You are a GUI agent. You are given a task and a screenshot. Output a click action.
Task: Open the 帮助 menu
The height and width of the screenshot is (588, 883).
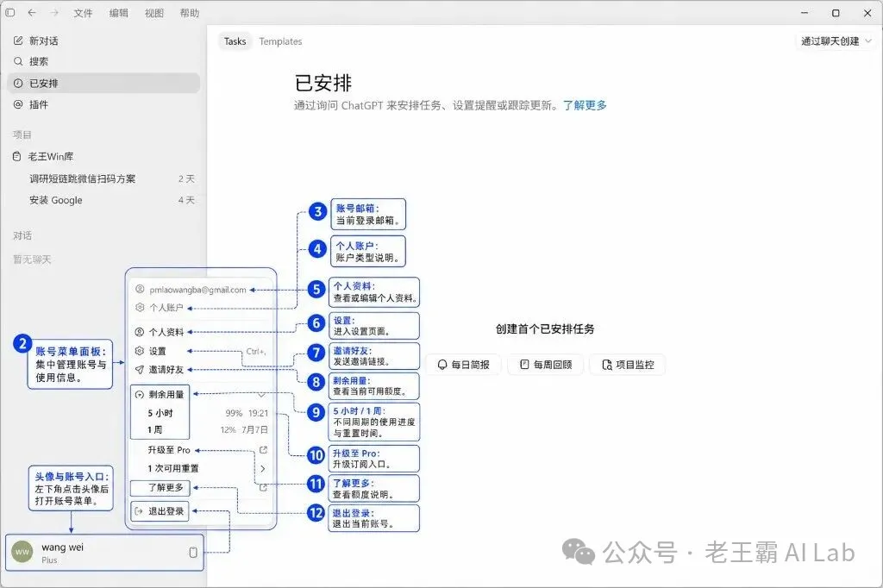(x=189, y=13)
